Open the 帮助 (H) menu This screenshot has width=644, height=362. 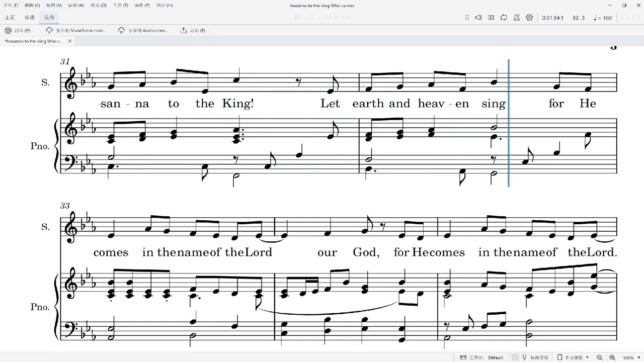[x=165, y=6]
